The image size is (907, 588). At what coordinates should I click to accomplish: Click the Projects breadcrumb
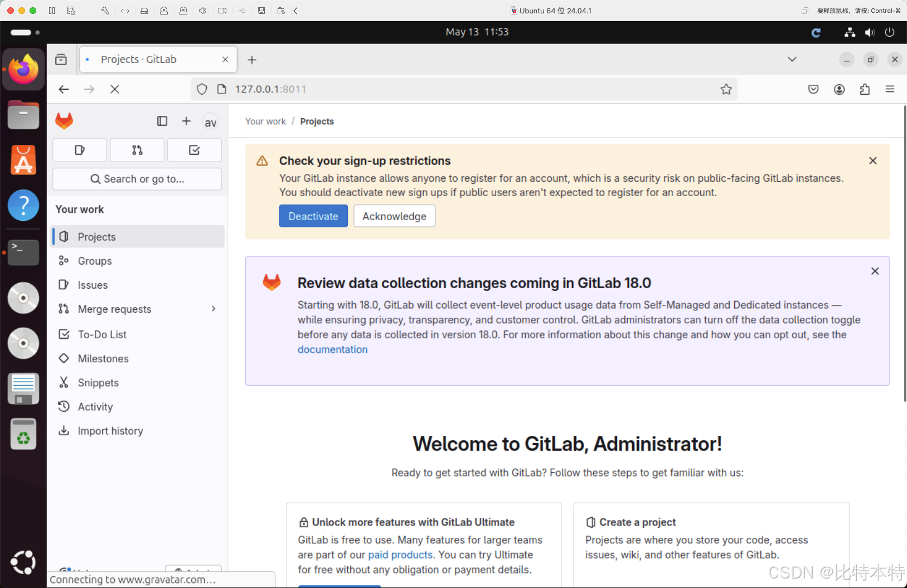click(317, 122)
